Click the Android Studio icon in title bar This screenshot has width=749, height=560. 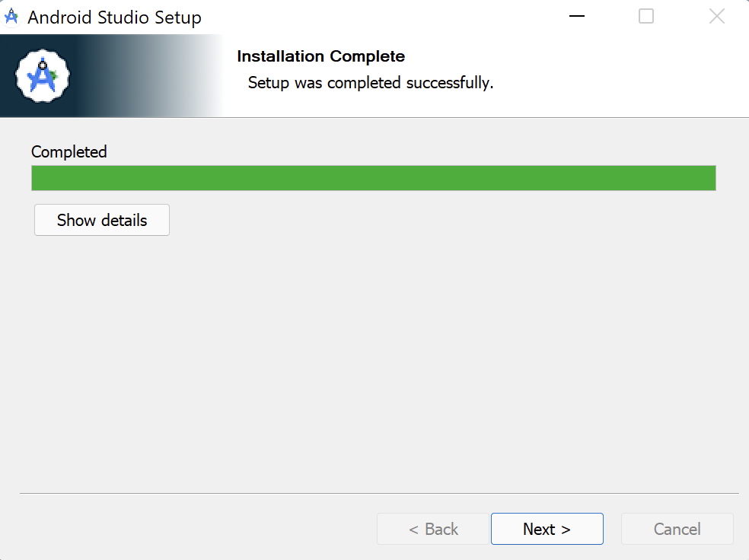[11, 17]
